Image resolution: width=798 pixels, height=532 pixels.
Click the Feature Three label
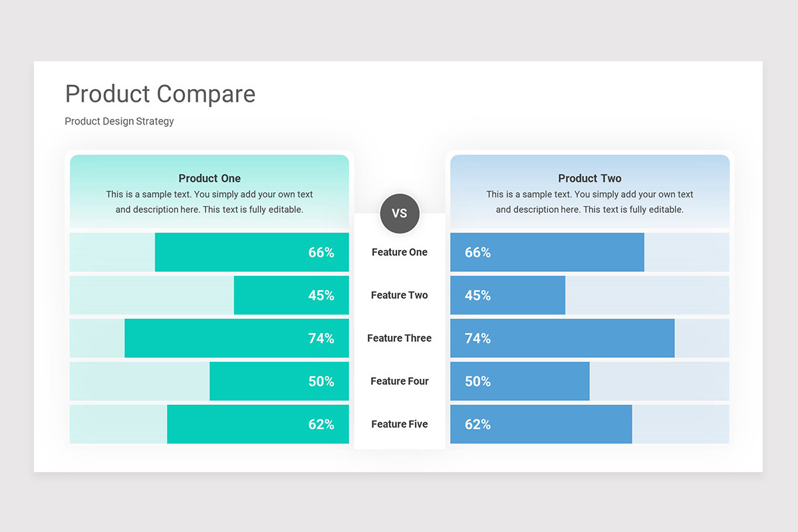click(400, 338)
